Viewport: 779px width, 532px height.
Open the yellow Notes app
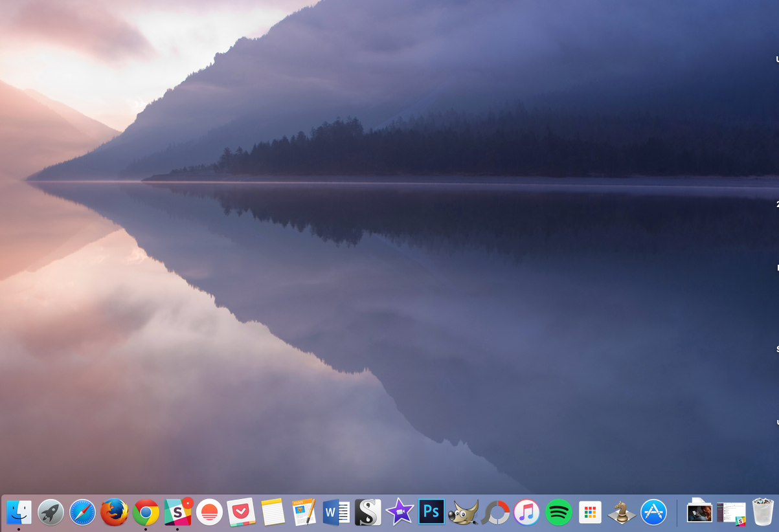pos(273,513)
